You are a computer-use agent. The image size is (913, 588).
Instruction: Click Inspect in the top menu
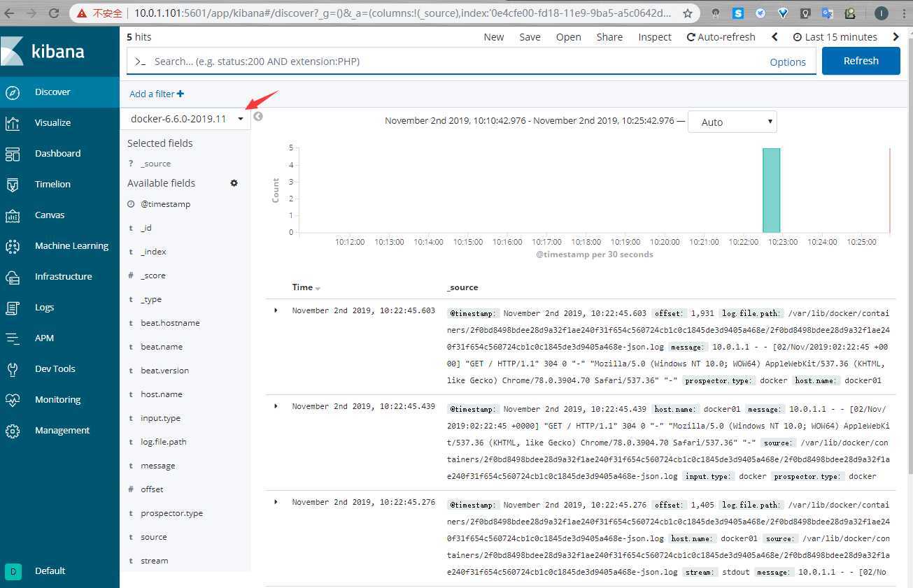click(x=655, y=36)
